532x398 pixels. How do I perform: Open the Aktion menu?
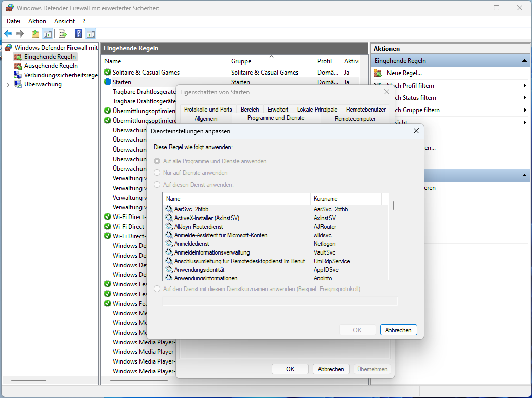(x=37, y=21)
